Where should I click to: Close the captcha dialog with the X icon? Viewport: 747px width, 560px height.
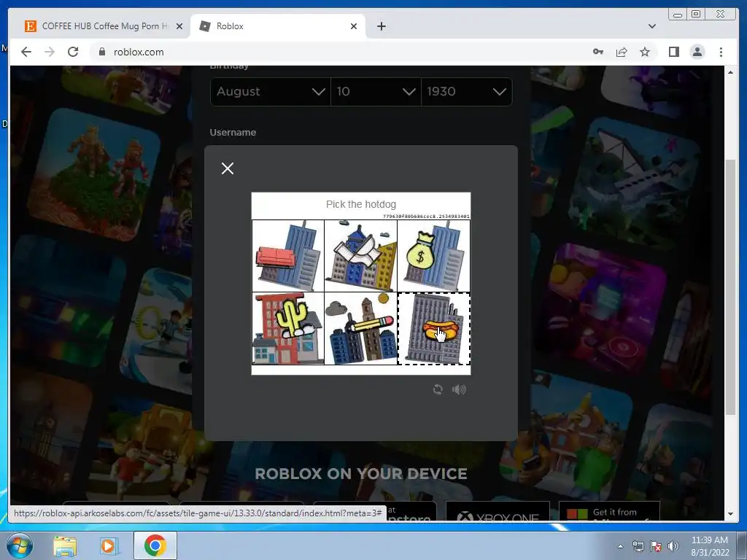click(x=228, y=168)
